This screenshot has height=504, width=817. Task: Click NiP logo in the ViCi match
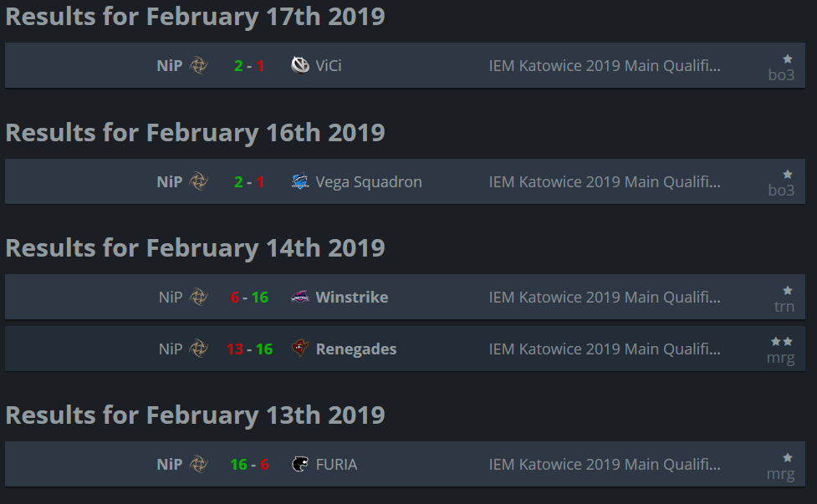198,65
